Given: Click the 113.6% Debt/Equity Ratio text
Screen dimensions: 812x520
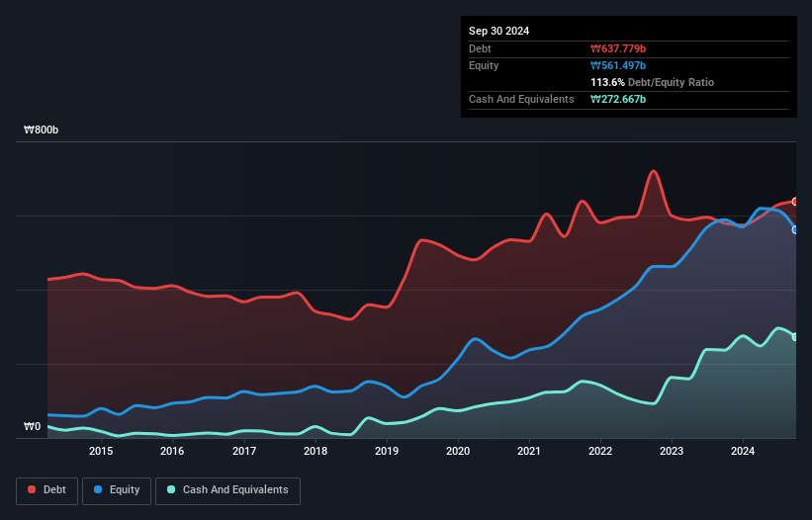Looking at the screenshot, I should point(653,82).
